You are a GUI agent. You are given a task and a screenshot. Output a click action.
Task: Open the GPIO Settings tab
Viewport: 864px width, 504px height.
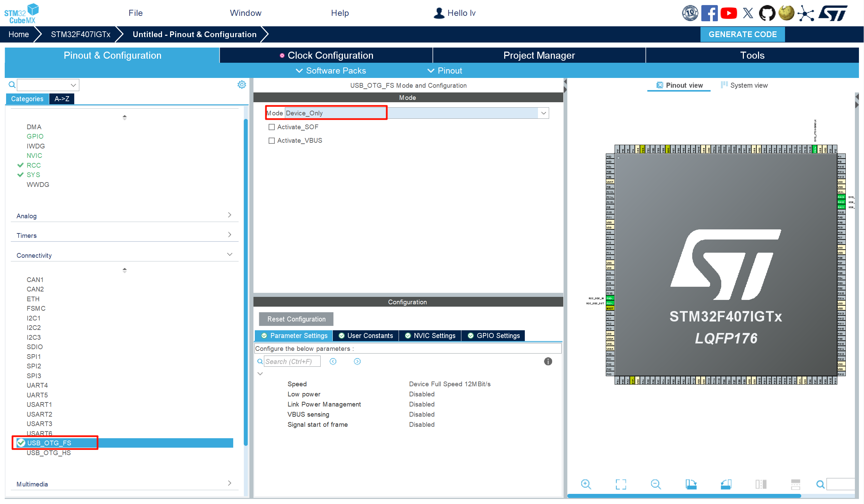pos(493,336)
